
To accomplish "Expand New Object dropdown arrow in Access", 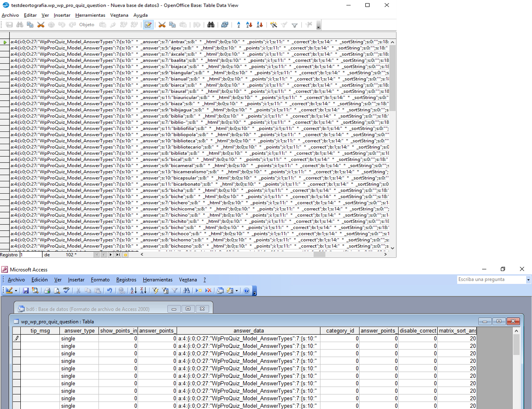I will point(236,291).
